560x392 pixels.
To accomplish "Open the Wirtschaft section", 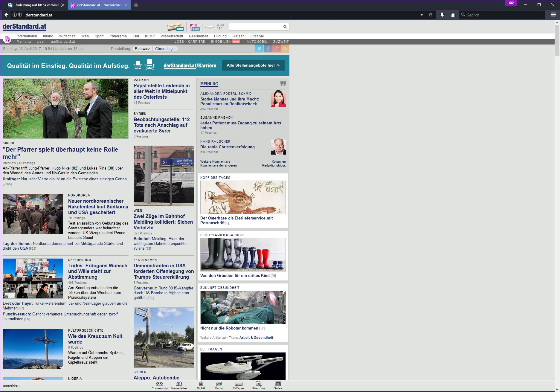I will [x=67, y=36].
